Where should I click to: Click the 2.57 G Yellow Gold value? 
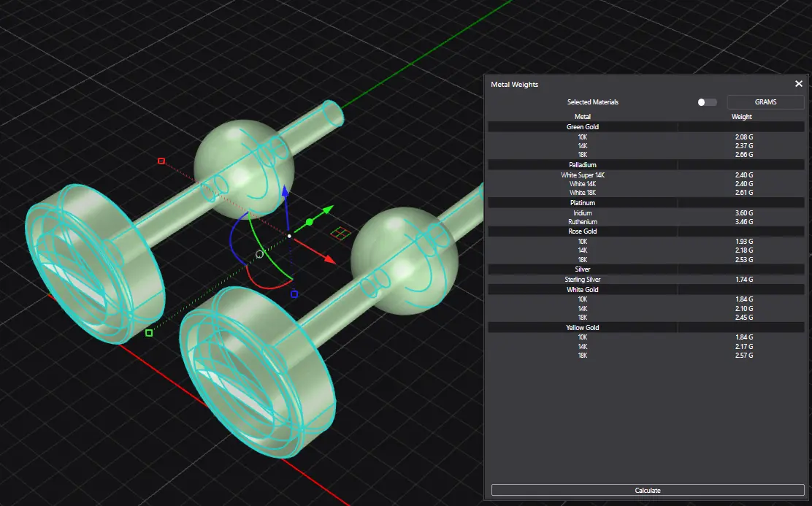click(743, 356)
